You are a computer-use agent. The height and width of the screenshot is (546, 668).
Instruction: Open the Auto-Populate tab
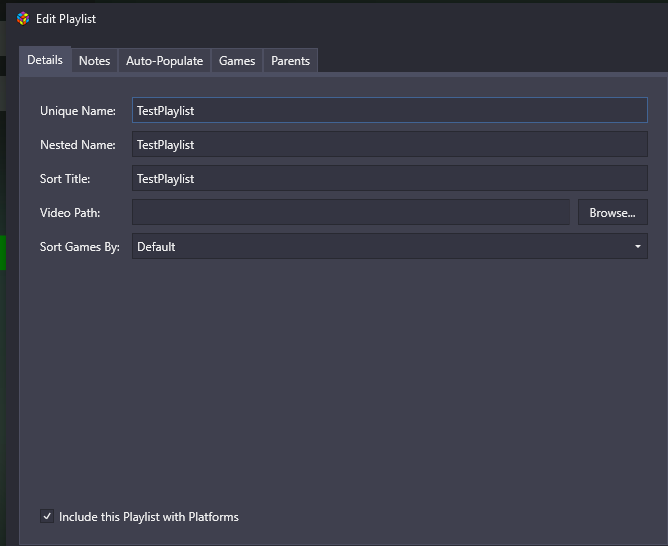click(164, 61)
